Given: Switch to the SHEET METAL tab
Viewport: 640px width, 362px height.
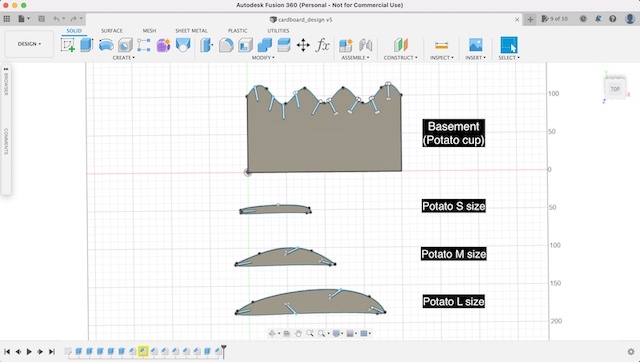Looking at the screenshot, I should pos(191,31).
